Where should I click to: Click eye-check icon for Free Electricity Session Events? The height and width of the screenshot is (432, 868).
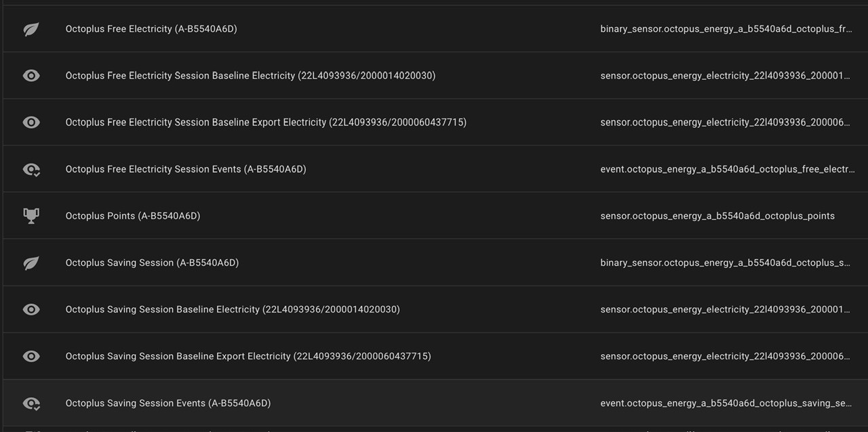pyautogui.click(x=31, y=170)
